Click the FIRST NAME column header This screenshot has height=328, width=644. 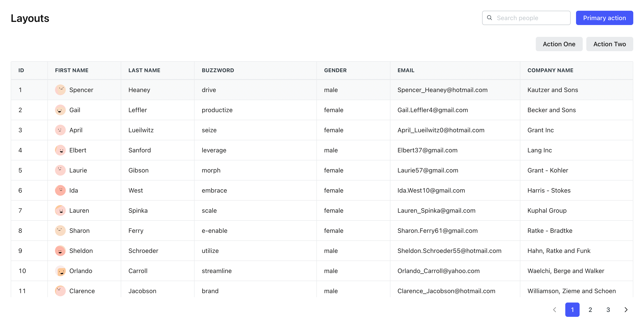pyautogui.click(x=72, y=70)
